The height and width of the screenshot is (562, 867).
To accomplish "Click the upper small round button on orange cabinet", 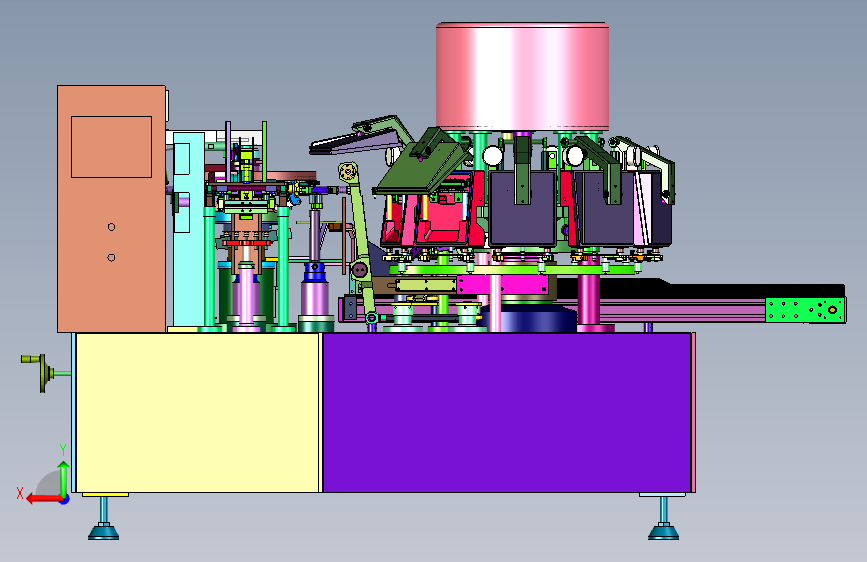I will (111, 227).
